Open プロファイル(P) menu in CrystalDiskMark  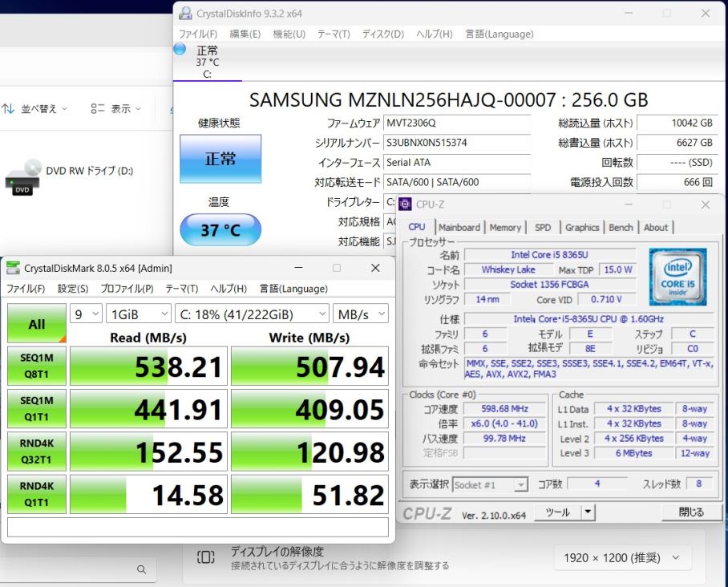coord(127,289)
